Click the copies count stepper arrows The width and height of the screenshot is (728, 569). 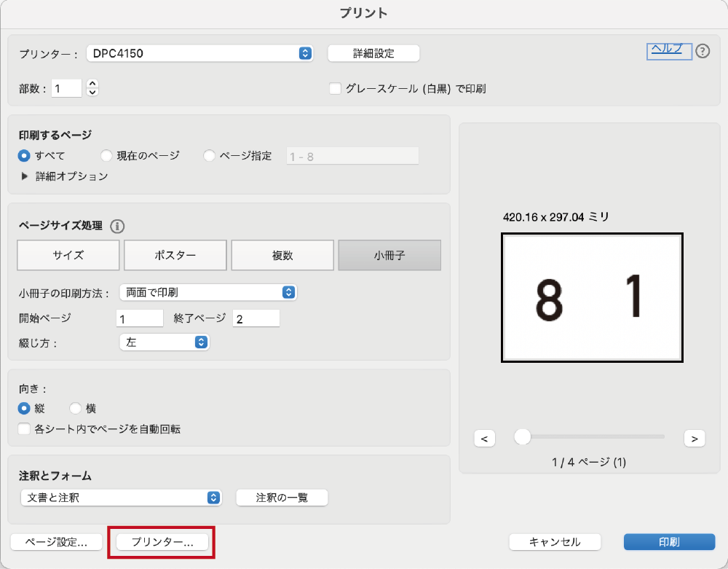click(92, 88)
